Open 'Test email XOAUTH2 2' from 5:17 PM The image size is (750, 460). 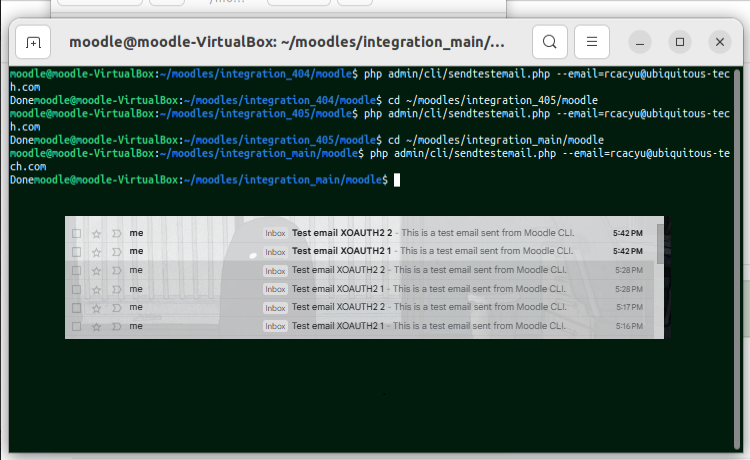[338, 307]
